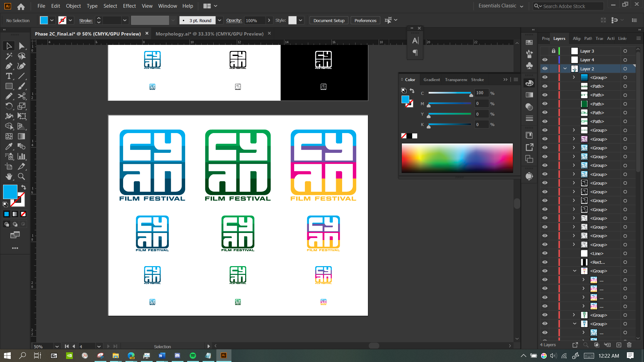Switch to the Morphology.ai document tab

pyautogui.click(x=209, y=34)
